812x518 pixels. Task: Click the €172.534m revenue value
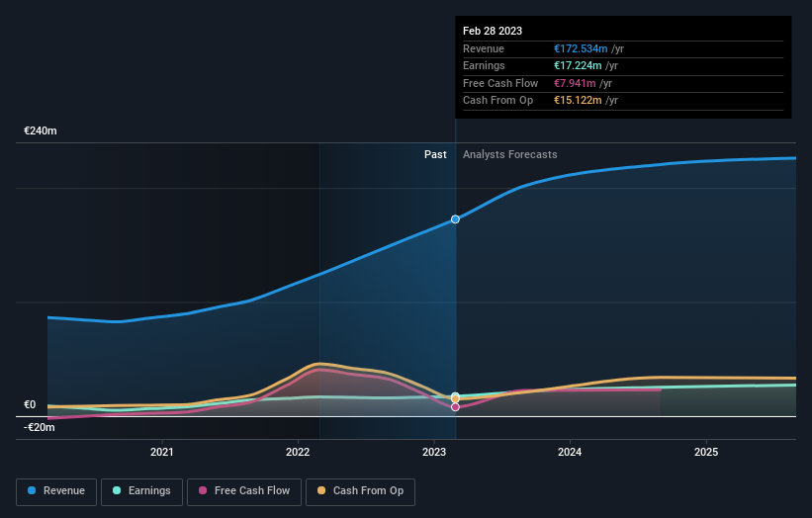[581, 48]
